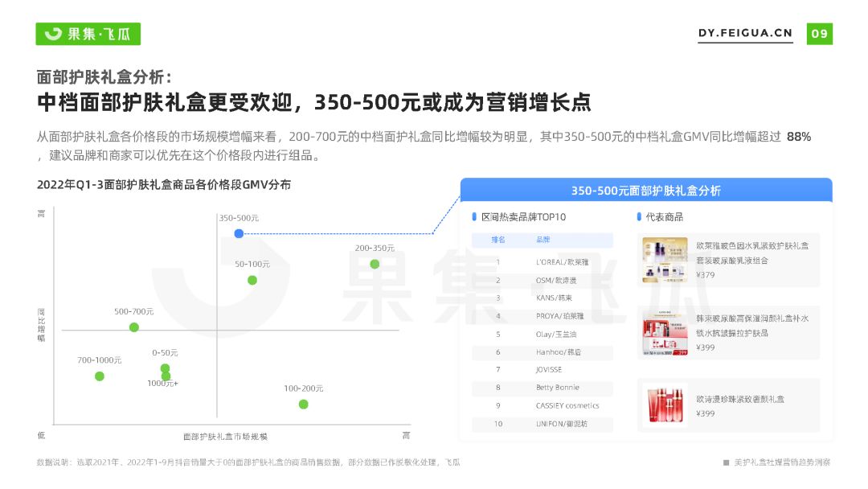Select the Betty Bonnie brand row
This screenshot has height=489, width=868.
[542, 388]
